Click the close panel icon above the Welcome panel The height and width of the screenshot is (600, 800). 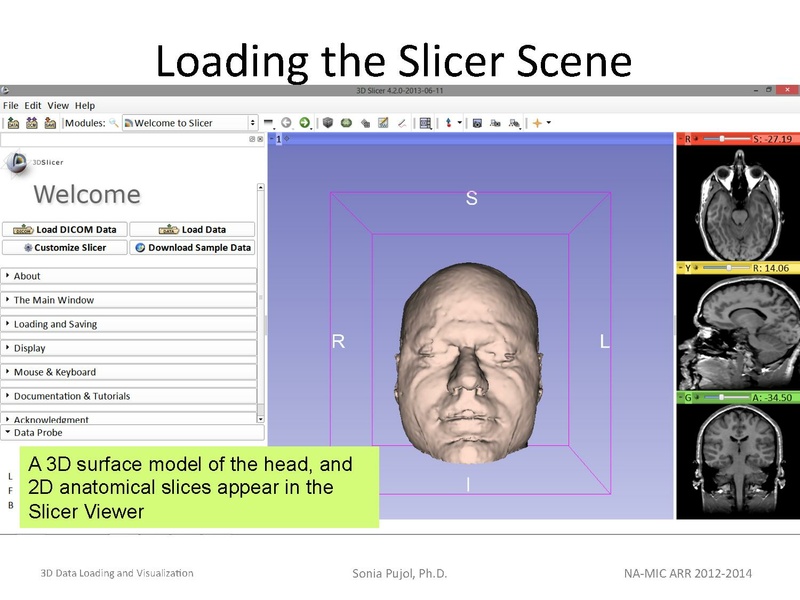260,139
